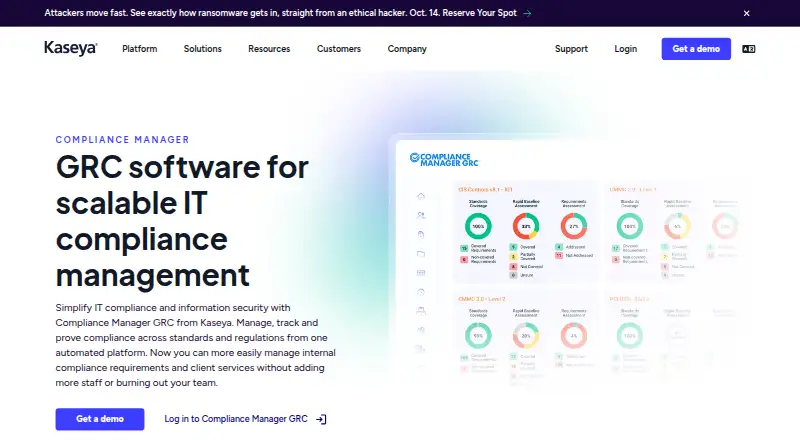Click Get a demo in the header

(696, 49)
